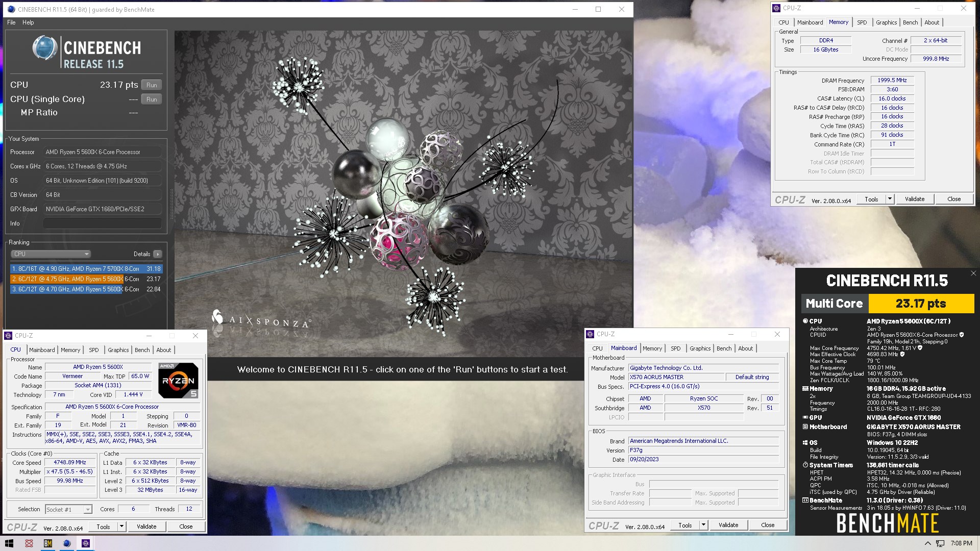Click the Close button in the CPU-Z Mainboard window
This screenshot has width=980, height=551.
coord(768,525)
